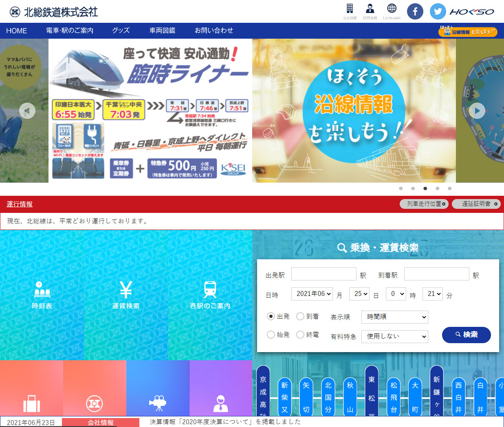Open the 沿線情報を楽しもう large banner slide

(x=354, y=111)
